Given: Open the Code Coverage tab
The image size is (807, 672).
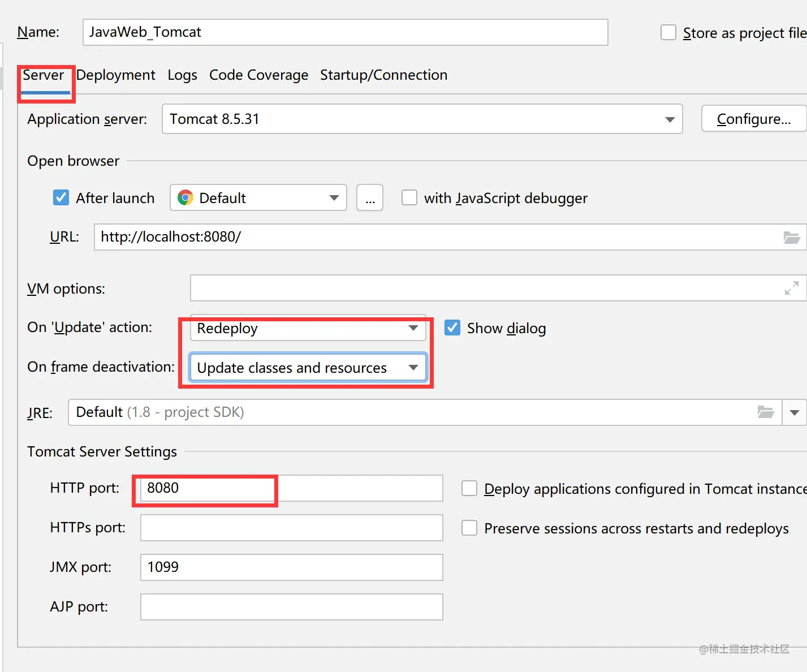Looking at the screenshot, I should (x=258, y=75).
